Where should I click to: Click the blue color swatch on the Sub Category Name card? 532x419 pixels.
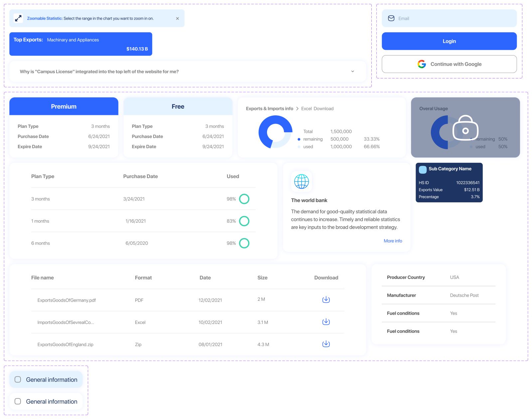coord(423,169)
